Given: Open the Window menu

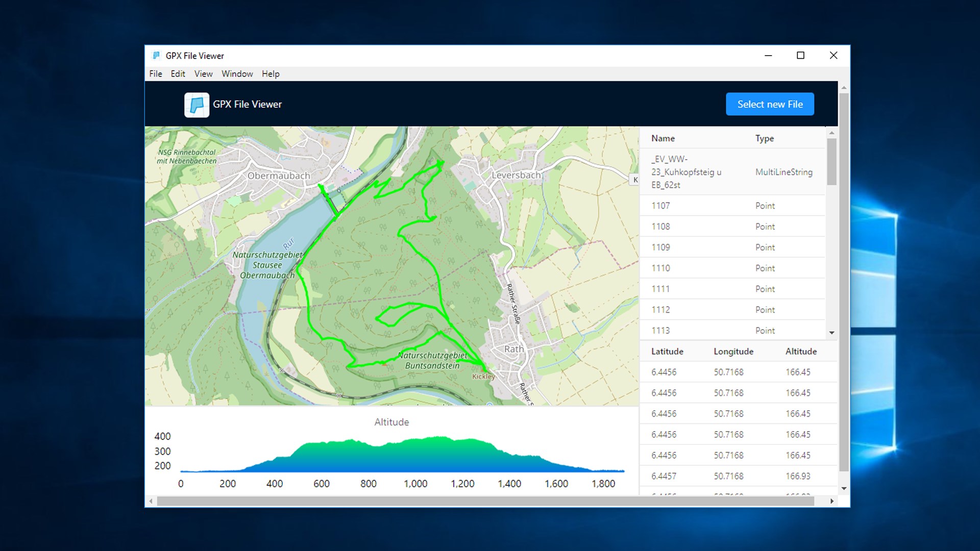Looking at the screenshot, I should coord(237,74).
